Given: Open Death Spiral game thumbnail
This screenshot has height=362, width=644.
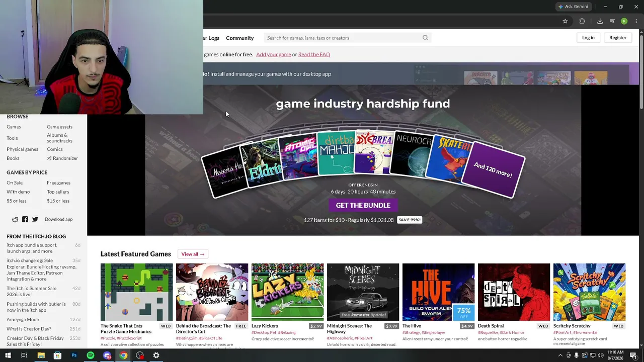Looking at the screenshot, I should (514, 292).
